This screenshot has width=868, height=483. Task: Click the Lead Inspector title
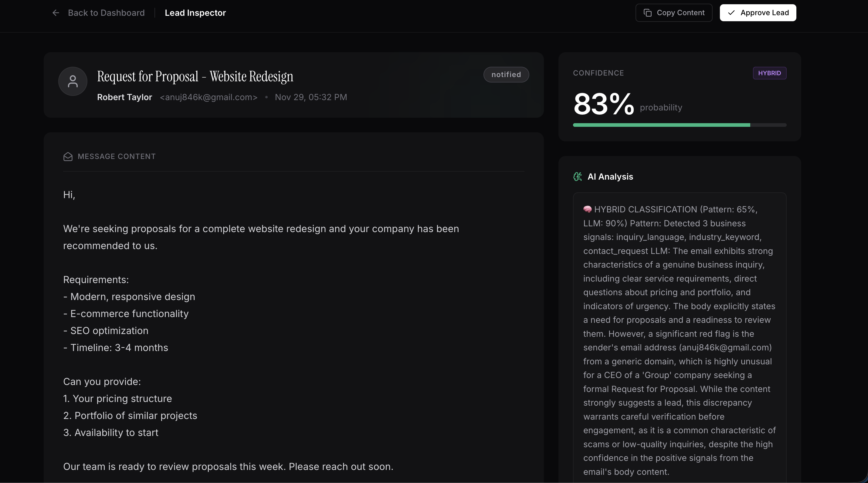point(195,13)
